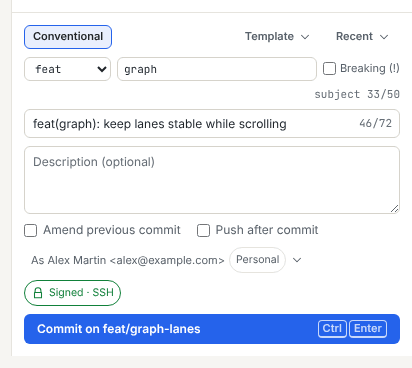This screenshot has width=412, height=368.
Task: Check Push after commit
Action: pos(203,230)
